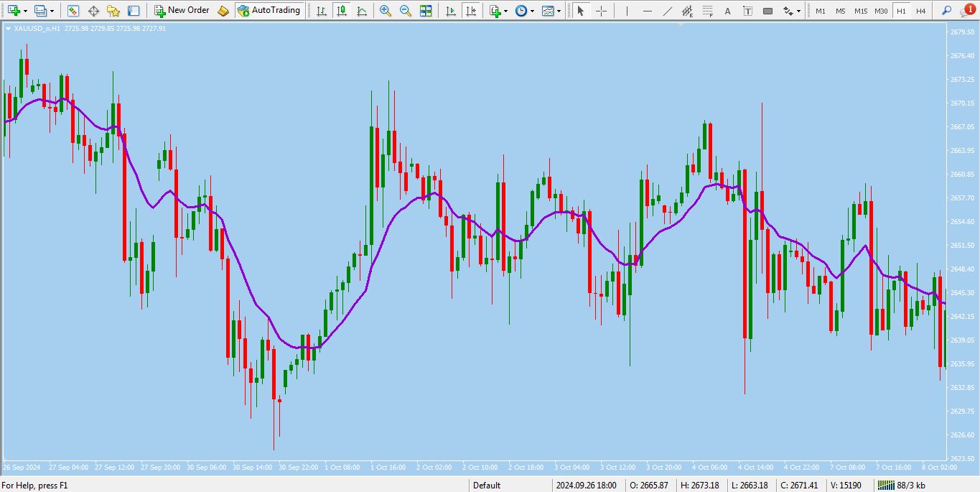Screen dimensions: 980x492
Task: Toggle the Terminal panel icon
Action: click(134, 11)
